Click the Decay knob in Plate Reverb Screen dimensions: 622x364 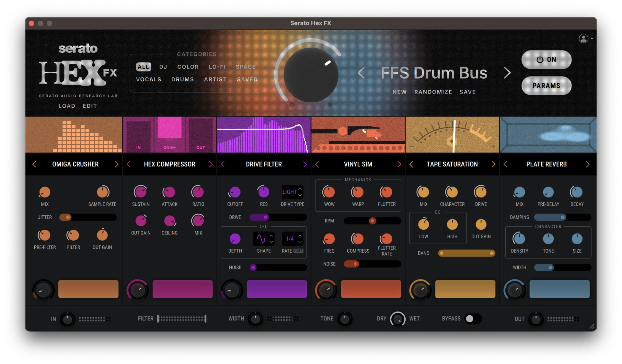coord(577,191)
